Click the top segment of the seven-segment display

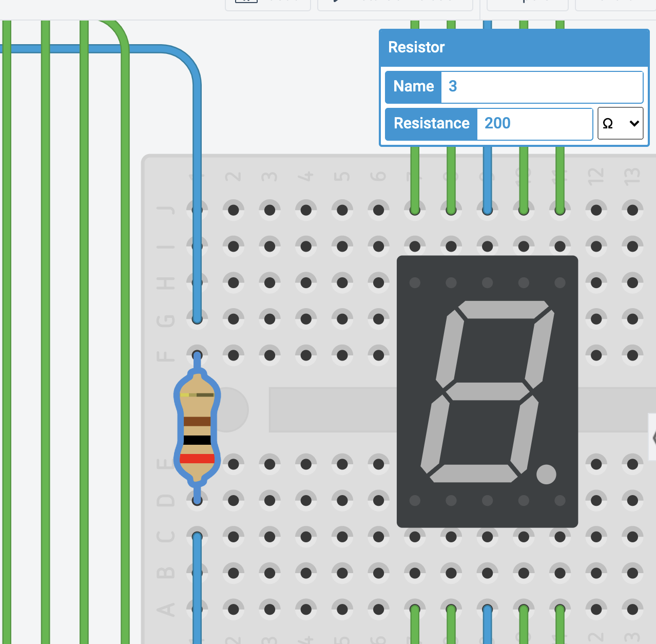503,310
